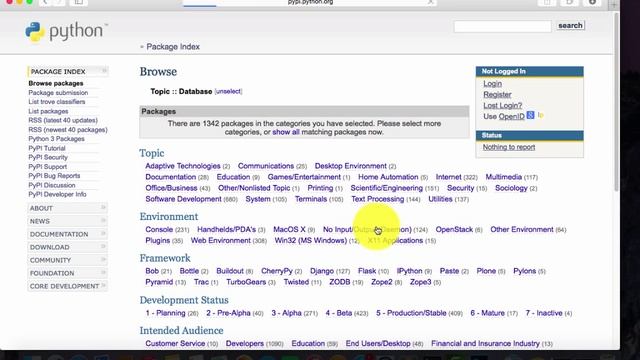Select the Multimedia topic
This screenshot has width=640, height=360.
(x=504, y=177)
